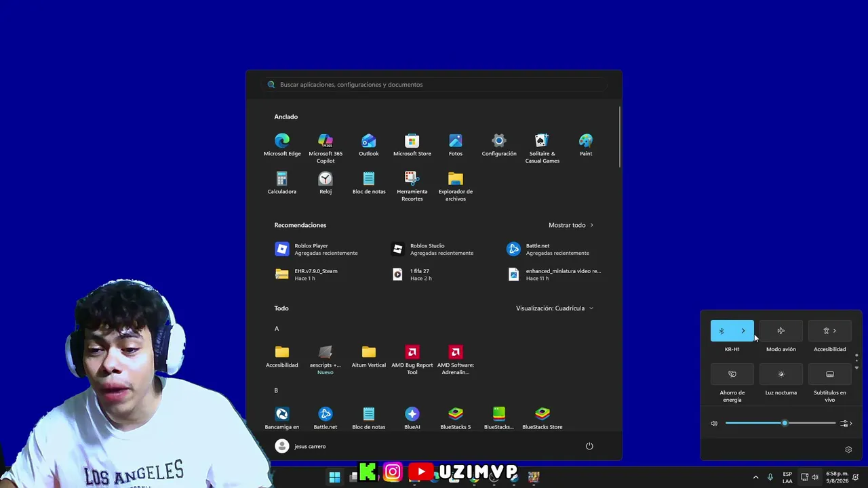868x488 pixels.
Task: Open the Aitum Vertical folder
Action: click(369, 357)
